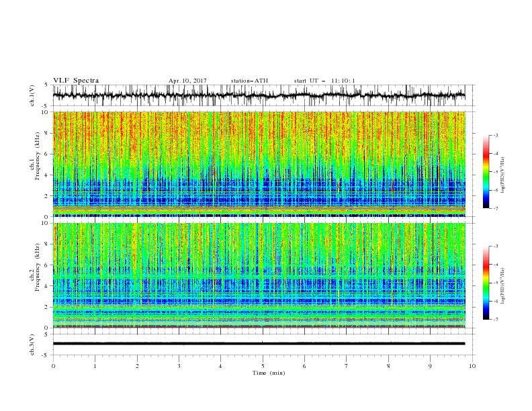The width and height of the screenshot is (532, 411).
Task: Click the time axis tick label "10"
Action: click(472, 366)
